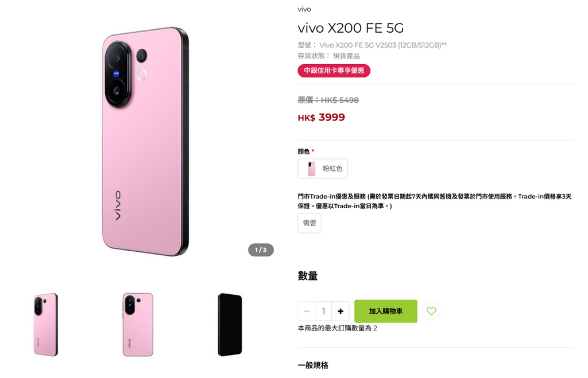
Task: Click the quantity input field
Action: [x=323, y=311]
